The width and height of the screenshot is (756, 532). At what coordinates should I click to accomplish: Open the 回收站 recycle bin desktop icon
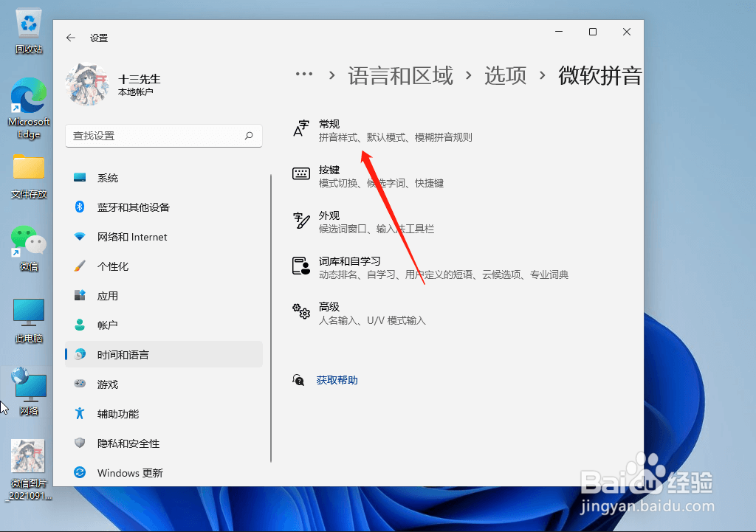(29, 31)
